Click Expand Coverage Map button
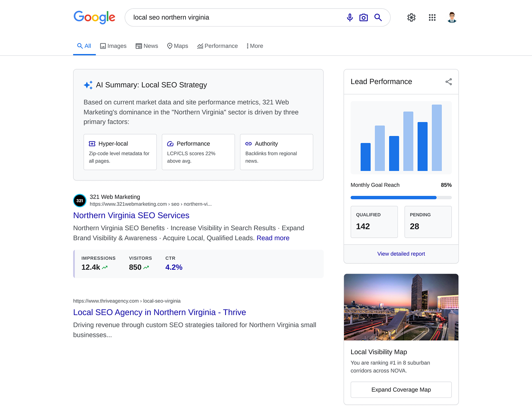Image resolution: width=532 pixels, height=418 pixels. point(401,390)
